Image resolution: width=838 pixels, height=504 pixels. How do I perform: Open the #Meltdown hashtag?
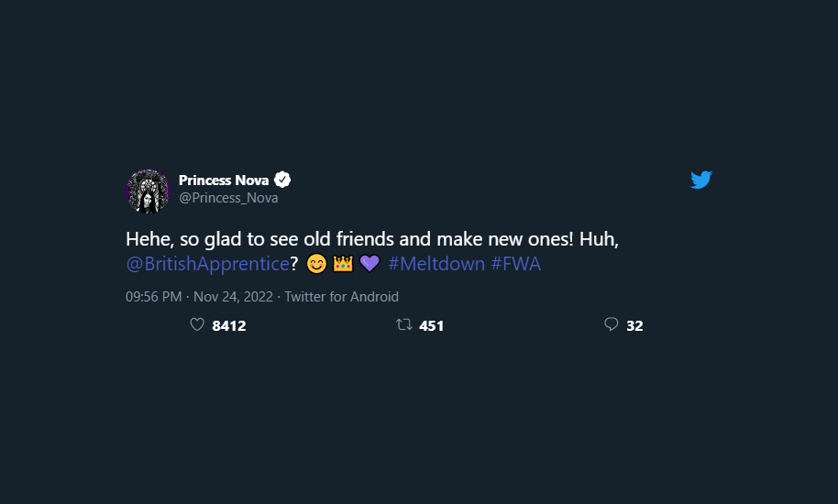coord(436,265)
